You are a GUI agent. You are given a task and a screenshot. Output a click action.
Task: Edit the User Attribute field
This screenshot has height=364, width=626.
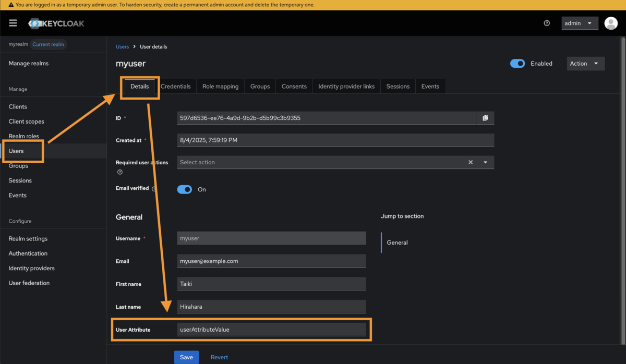tap(272, 330)
